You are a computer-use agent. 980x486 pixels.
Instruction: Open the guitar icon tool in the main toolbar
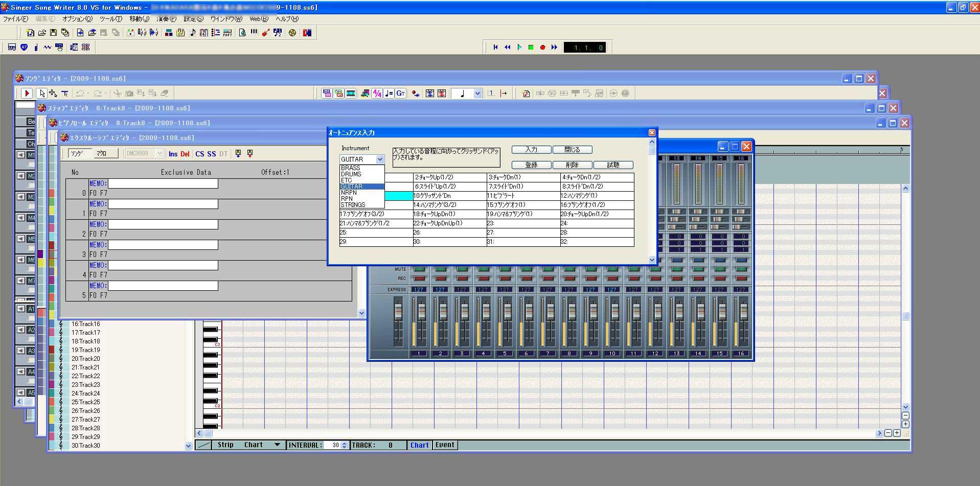265,33
